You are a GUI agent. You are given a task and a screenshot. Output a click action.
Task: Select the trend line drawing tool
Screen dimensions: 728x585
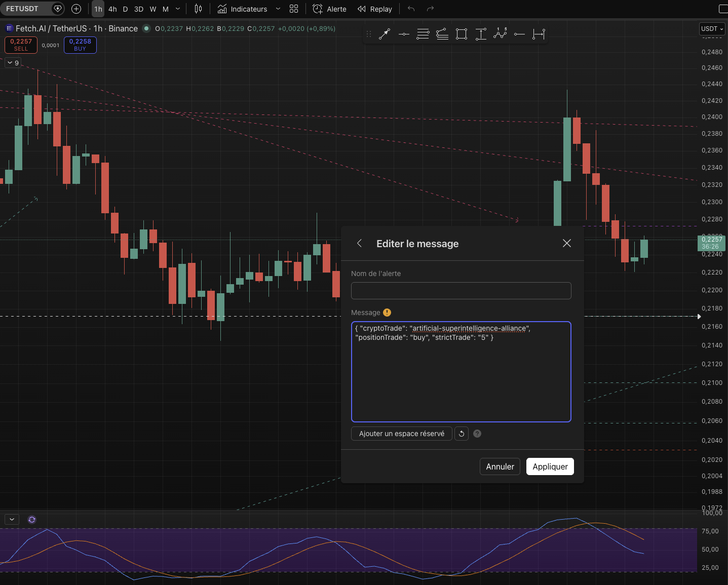tap(385, 34)
